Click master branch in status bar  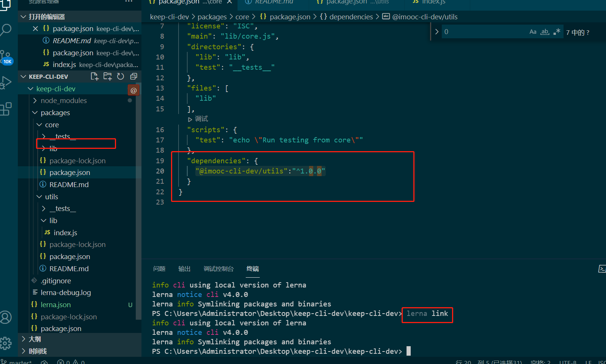tap(17, 362)
